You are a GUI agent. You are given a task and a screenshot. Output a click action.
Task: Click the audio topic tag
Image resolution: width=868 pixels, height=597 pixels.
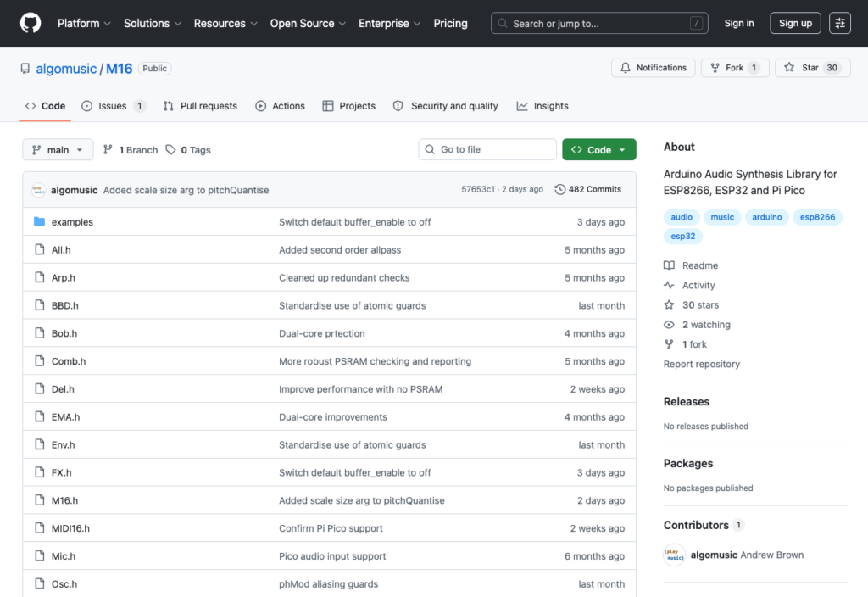point(682,217)
